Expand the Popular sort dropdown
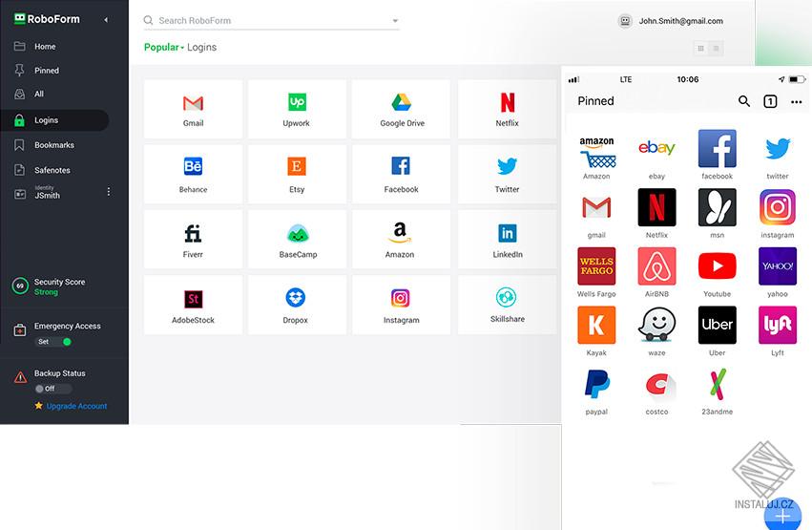 pos(164,47)
